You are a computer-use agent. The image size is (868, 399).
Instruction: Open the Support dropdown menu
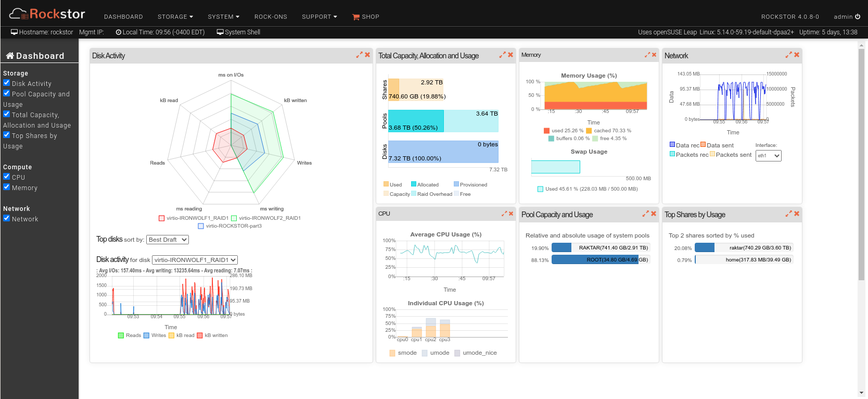[x=320, y=17]
